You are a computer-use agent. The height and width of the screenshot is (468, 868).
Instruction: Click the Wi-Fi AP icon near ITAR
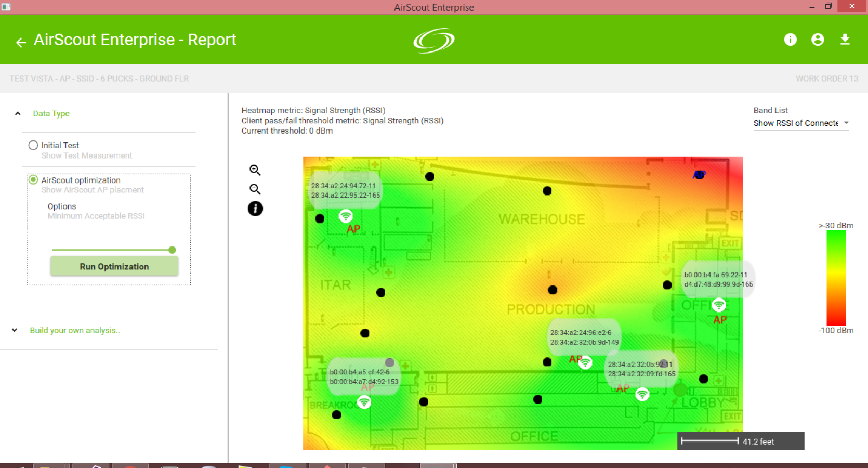coord(346,216)
